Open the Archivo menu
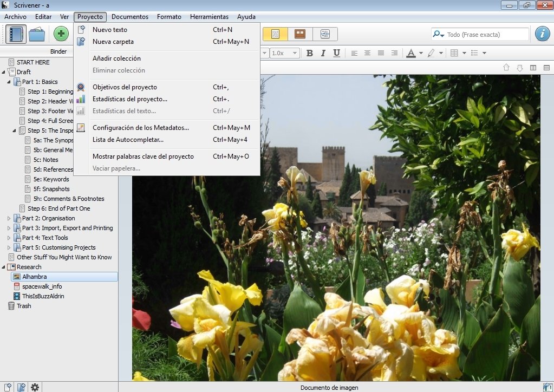 (x=15, y=17)
